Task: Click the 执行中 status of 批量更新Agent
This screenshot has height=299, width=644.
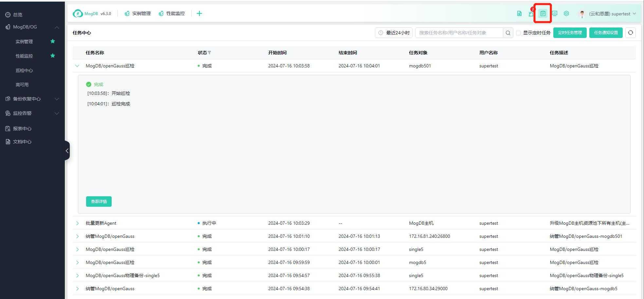Action: pos(207,223)
